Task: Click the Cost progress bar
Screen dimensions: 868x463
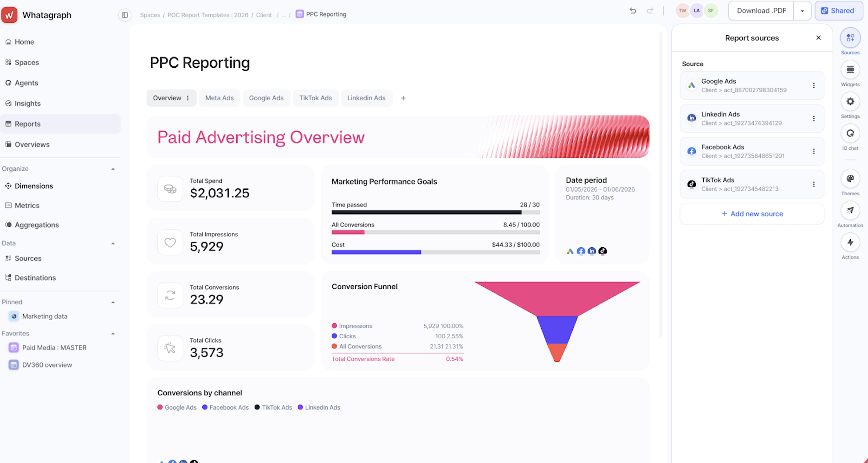Action: 436,252
